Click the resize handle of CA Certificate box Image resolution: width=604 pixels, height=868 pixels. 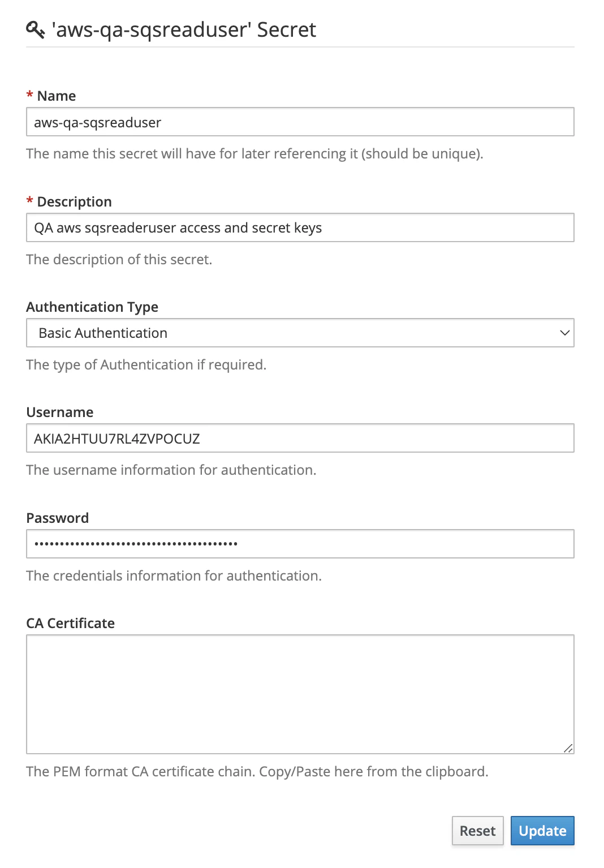click(568, 748)
